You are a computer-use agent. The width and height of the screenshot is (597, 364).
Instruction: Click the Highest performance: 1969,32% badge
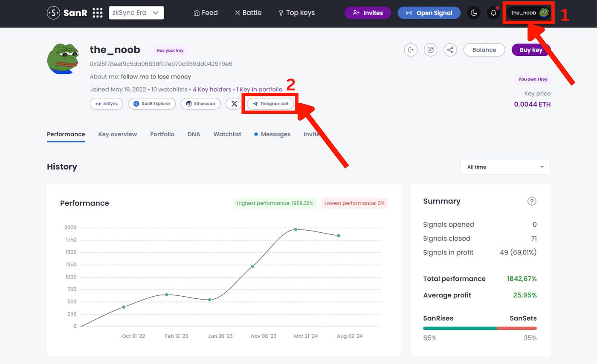275,203
